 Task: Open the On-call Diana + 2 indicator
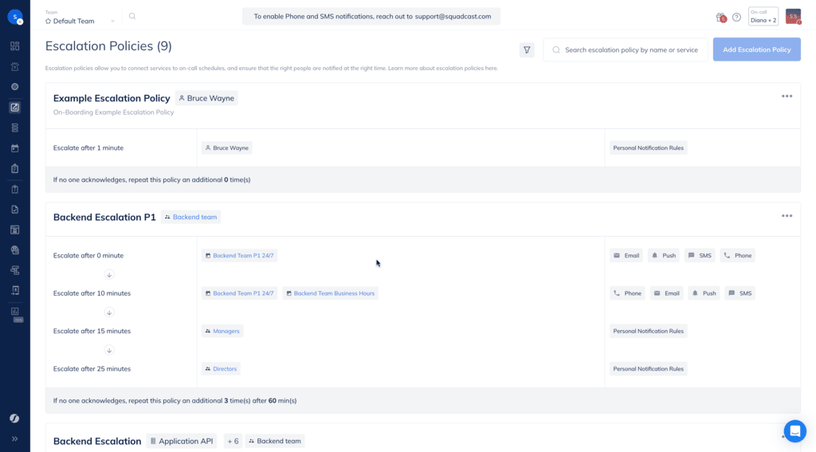(763, 17)
